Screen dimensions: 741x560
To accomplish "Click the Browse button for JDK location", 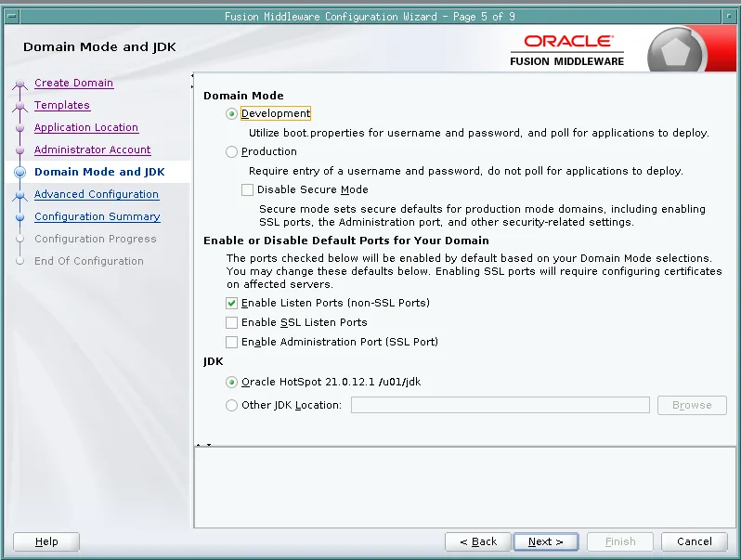I will [x=692, y=405].
